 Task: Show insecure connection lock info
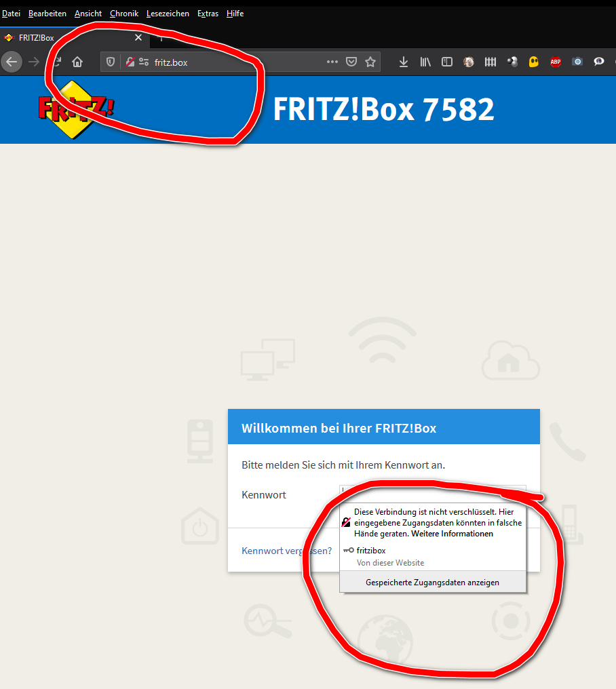(x=130, y=62)
